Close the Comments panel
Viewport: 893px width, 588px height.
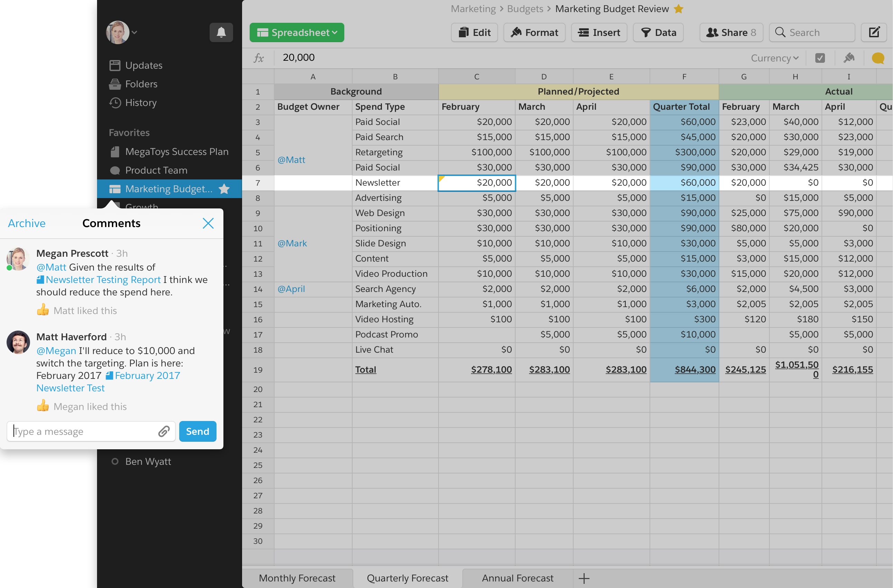click(208, 224)
